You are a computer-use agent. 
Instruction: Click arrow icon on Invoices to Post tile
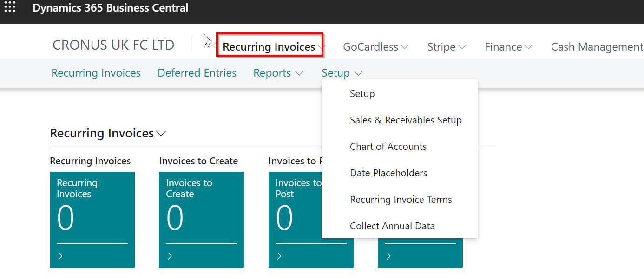[x=279, y=256]
